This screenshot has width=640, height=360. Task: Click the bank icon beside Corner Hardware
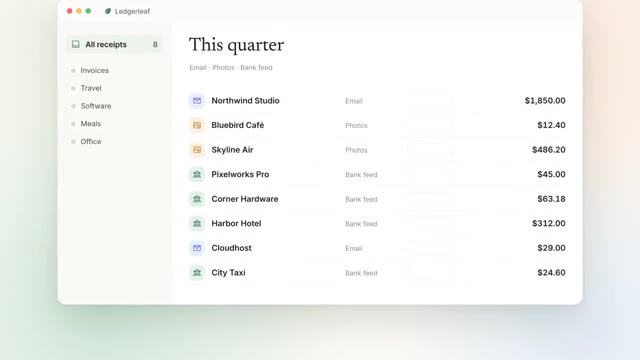point(197,199)
